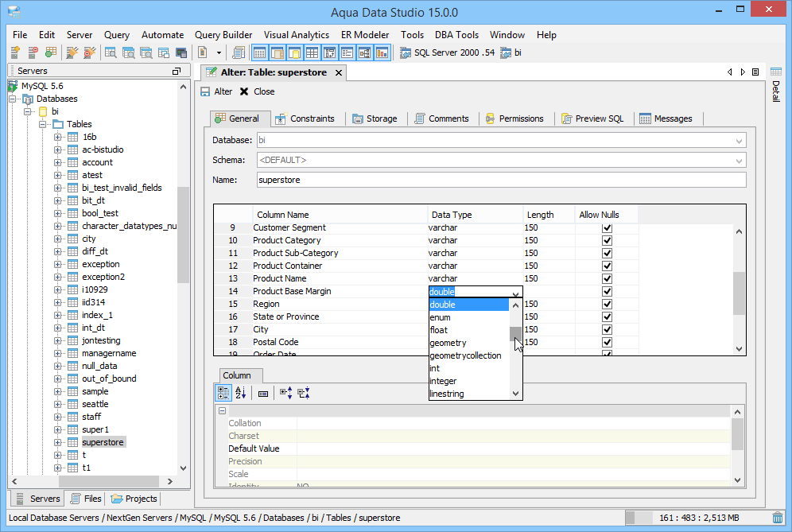Toggle Allow Nulls for Product Name
This screenshot has height=532, width=792.
[x=608, y=278]
